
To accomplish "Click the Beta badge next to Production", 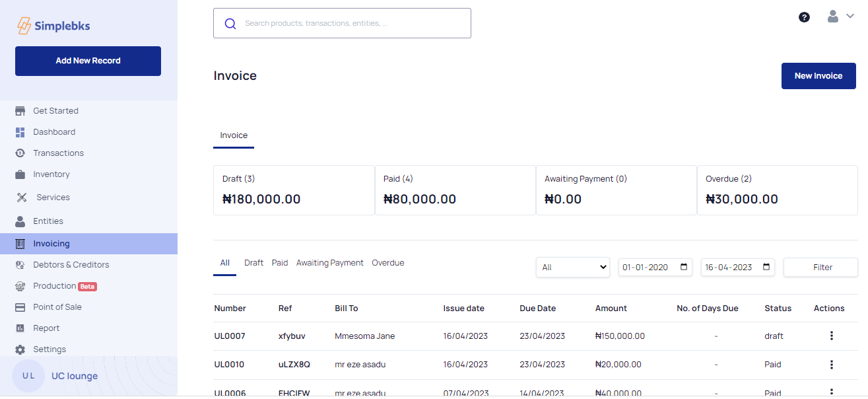I will [x=88, y=287].
